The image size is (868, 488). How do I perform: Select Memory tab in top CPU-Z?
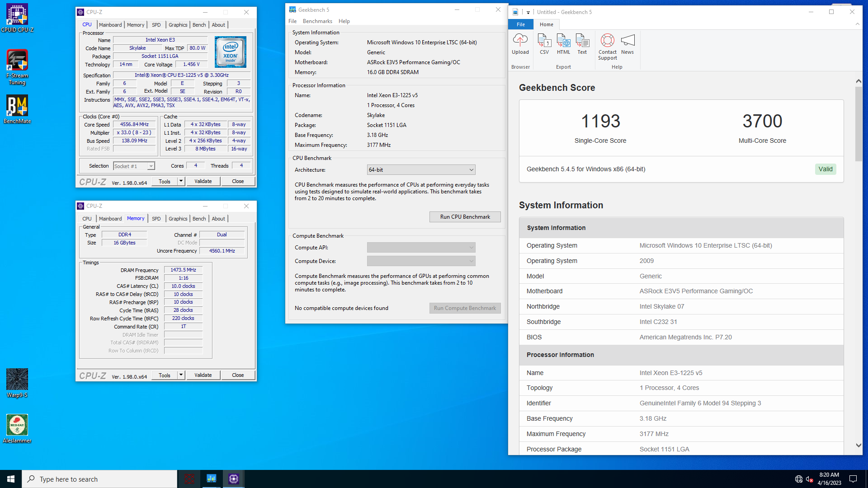(x=136, y=25)
